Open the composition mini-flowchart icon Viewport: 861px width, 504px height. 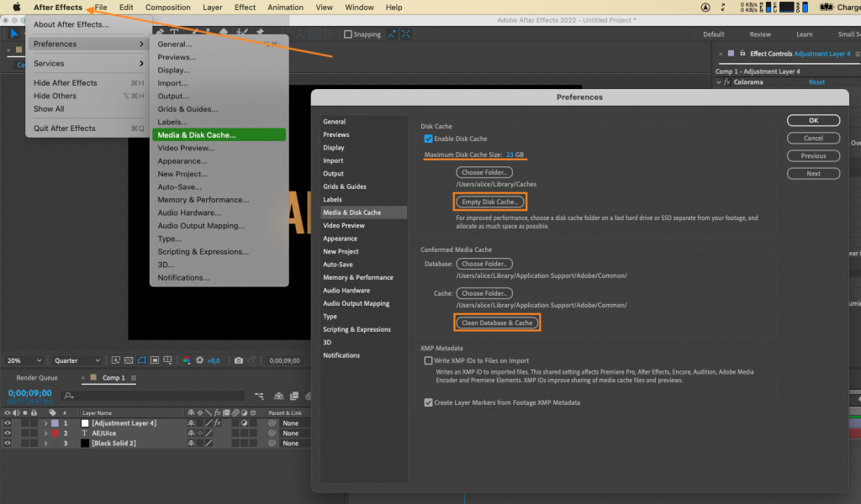[x=258, y=396]
